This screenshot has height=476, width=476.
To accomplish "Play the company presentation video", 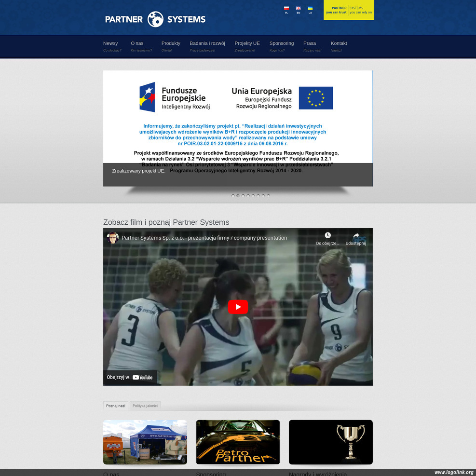I will (x=238, y=307).
